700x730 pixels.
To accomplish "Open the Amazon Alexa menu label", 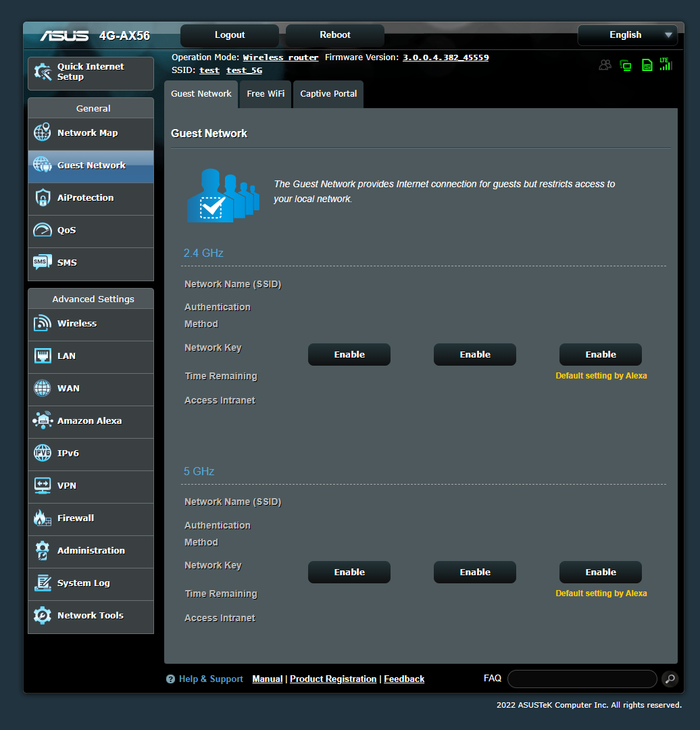I will pos(89,420).
